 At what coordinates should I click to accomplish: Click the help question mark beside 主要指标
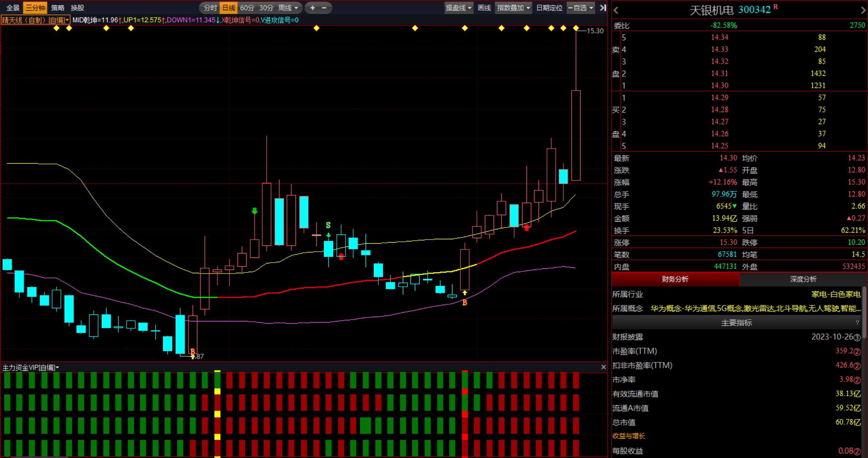(x=857, y=322)
